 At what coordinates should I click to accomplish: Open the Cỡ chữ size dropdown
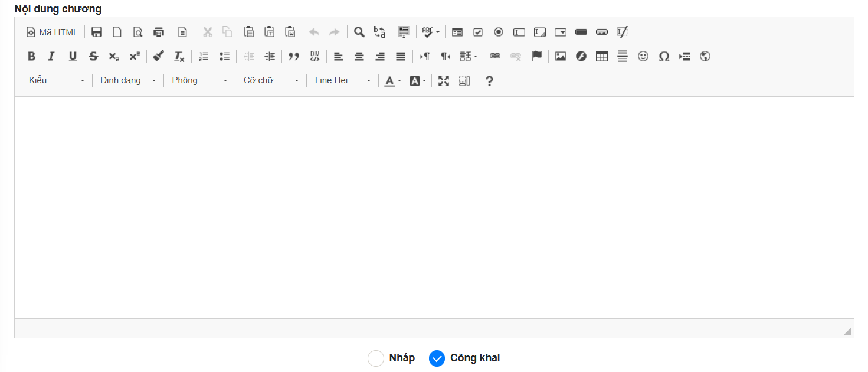tap(271, 80)
